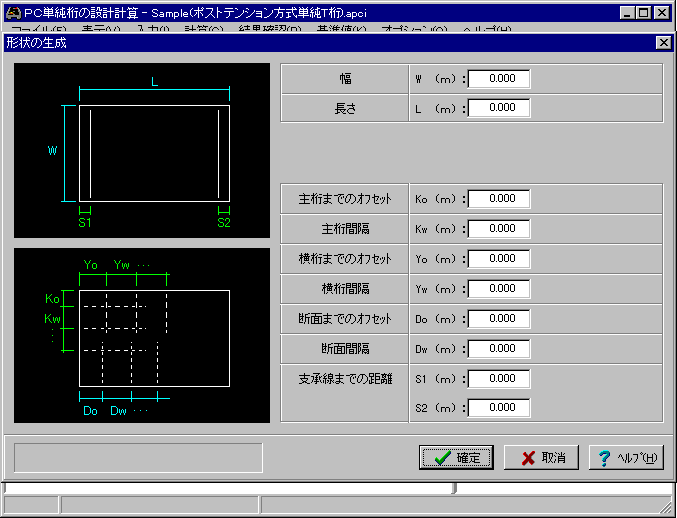The width and height of the screenshot is (677, 518).
Task: Click the 断面間隔 Dw input field
Action: point(499,349)
